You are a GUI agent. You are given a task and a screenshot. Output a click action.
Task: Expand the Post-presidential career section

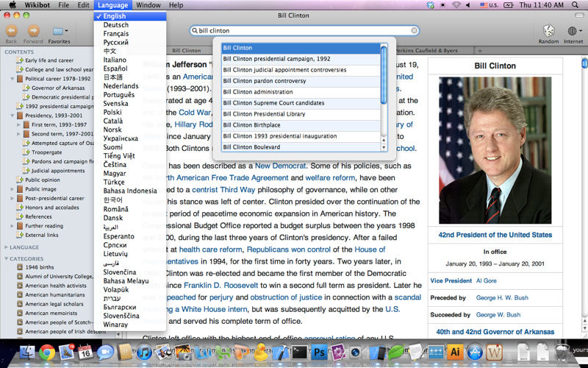click(12, 198)
